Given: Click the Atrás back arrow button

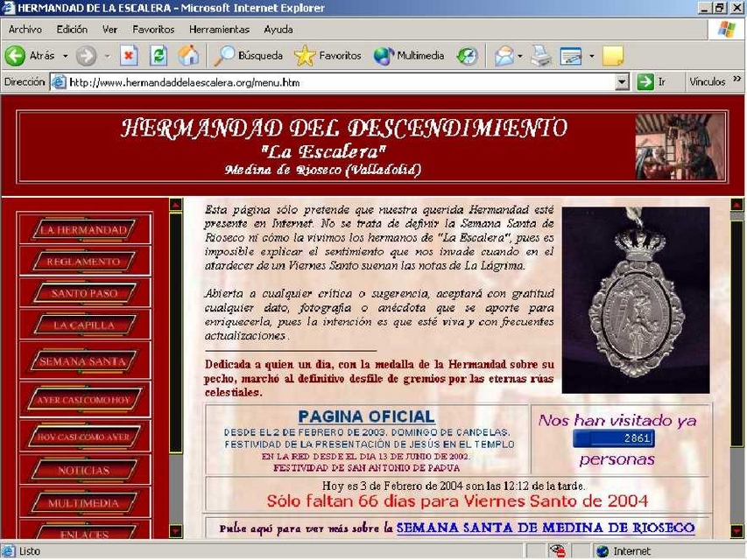Looking at the screenshot, I should tap(15, 56).
